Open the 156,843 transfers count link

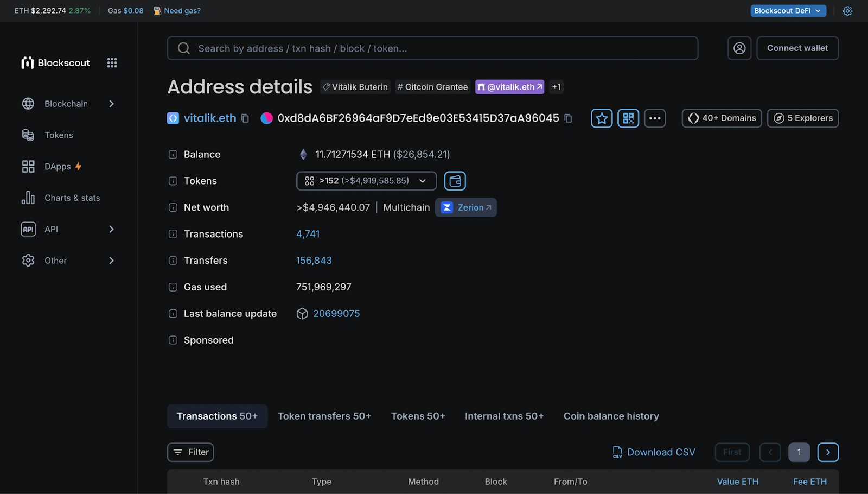[314, 261]
